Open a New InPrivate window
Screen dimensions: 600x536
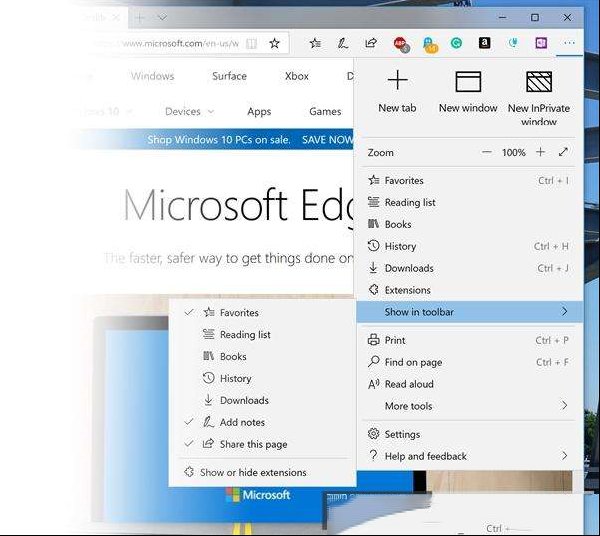tap(539, 98)
